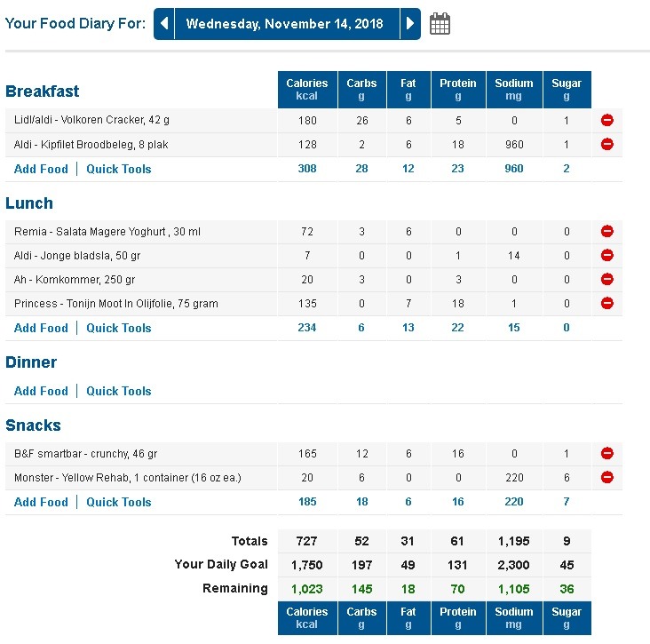The height and width of the screenshot is (644, 650).
Task: Open Princess Tonijn Moot In Olijfolie entry
Action: [x=116, y=304]
